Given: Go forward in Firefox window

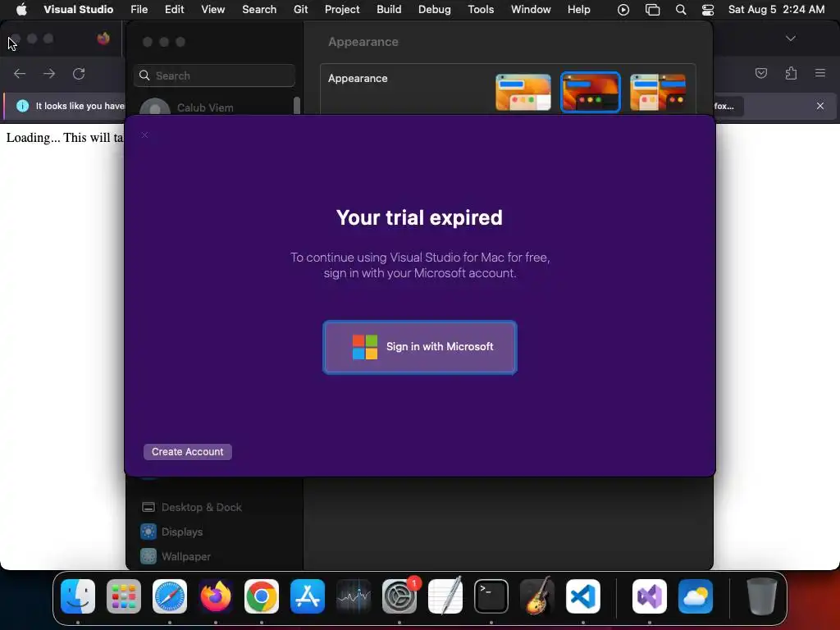Looking at the screenshot, I should point(49,73).
